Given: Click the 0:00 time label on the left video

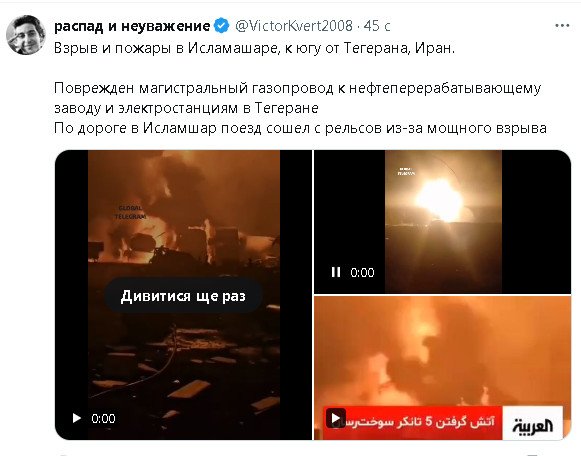Looking at the screenshot, I should [103, 419].
